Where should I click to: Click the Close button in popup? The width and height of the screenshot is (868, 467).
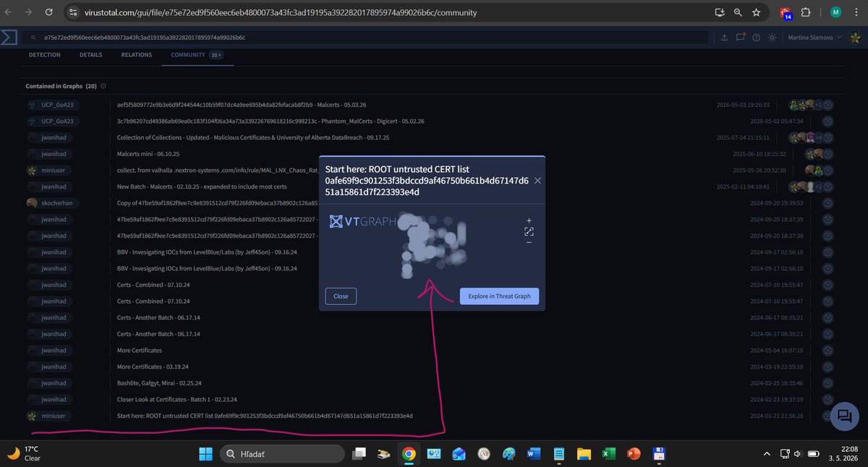pos(341,296)
